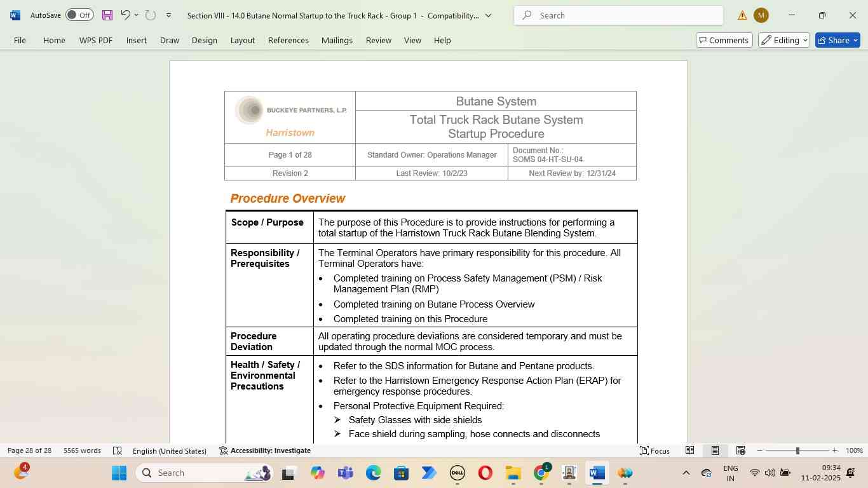Switch to the Home tab
The height and width of the screenshot is (488, 868).
pyautogui.click(x=54, y=40)
